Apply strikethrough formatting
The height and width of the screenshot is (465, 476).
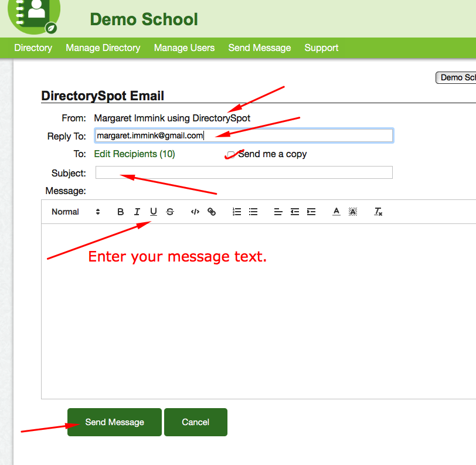pyautogui.click(x=170, y=212)
